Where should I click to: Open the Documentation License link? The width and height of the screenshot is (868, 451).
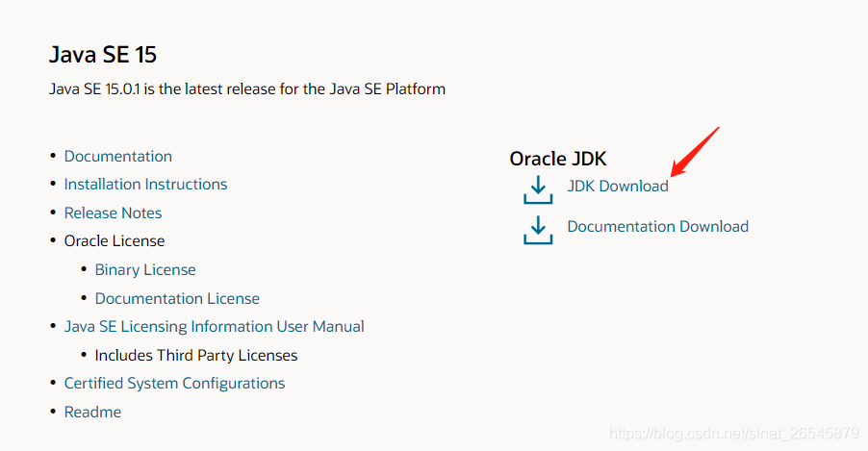pyautogui.click(x=177, y=298)
